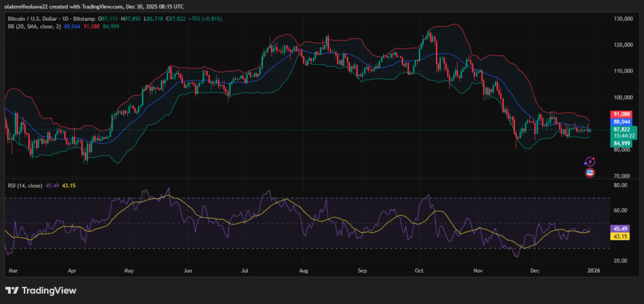Click the green 87,822 current price label
The width and height of the screenshot is (644, 304).
coord(622,130)
